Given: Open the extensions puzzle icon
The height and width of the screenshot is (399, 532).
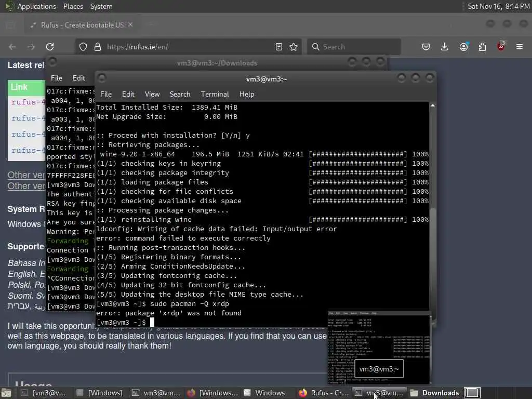Looking at the screenshot, I should coord(483,47).
